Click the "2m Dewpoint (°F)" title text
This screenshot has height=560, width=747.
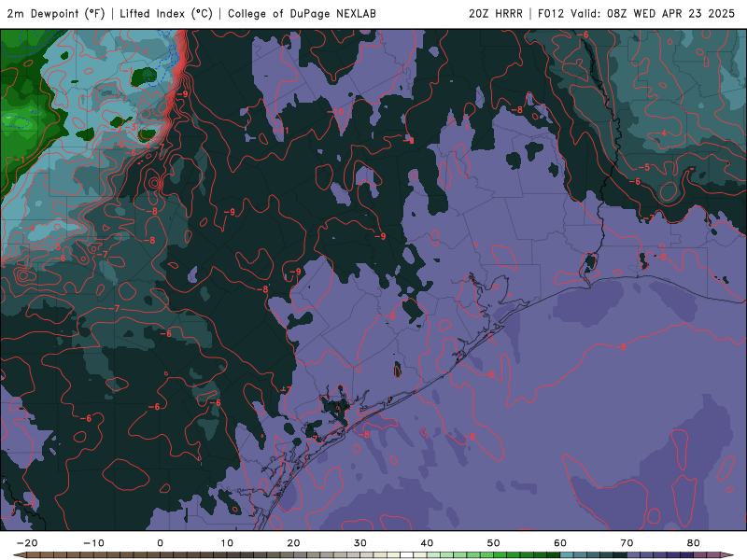pyautogui.click(x=56, y=14)
